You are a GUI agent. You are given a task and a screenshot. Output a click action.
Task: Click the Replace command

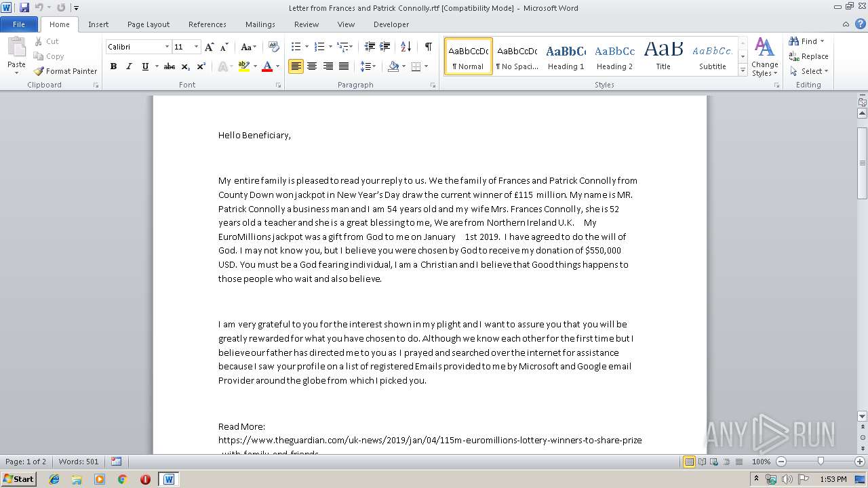coord(808,56)
